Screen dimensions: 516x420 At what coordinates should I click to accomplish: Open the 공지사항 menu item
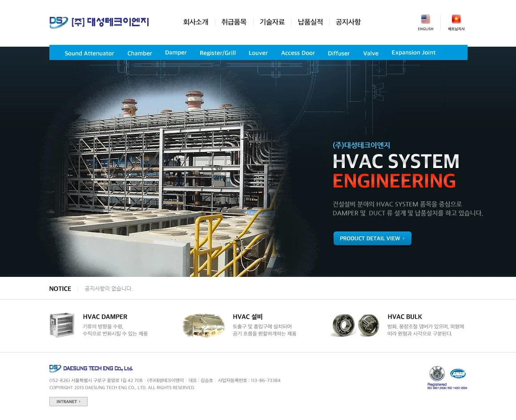(348, 22)
